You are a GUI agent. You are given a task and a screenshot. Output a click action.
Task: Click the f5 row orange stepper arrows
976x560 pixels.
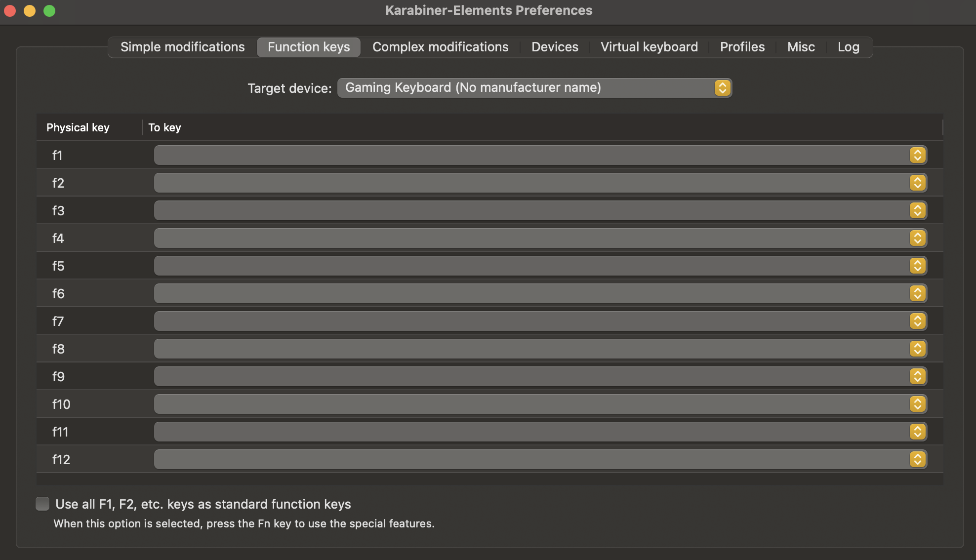pos(917,266)
